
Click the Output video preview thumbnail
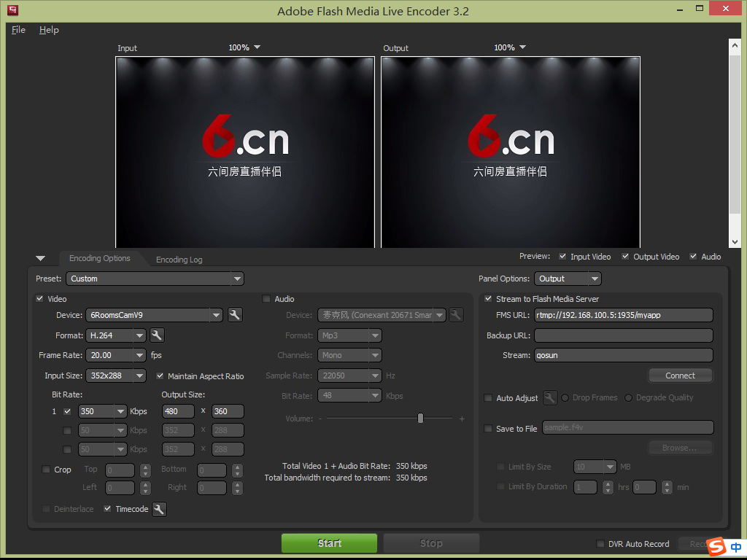(510, 152)
